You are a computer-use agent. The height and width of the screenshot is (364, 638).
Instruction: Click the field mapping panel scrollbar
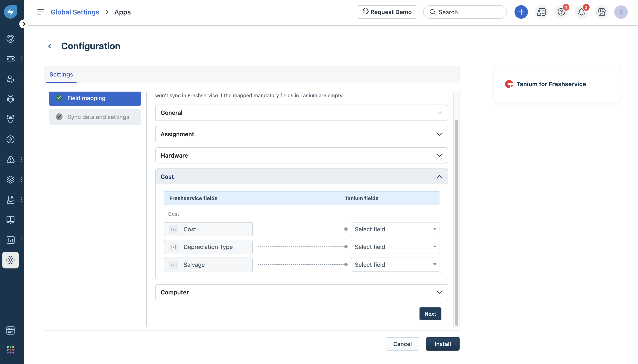pos(456,223)
